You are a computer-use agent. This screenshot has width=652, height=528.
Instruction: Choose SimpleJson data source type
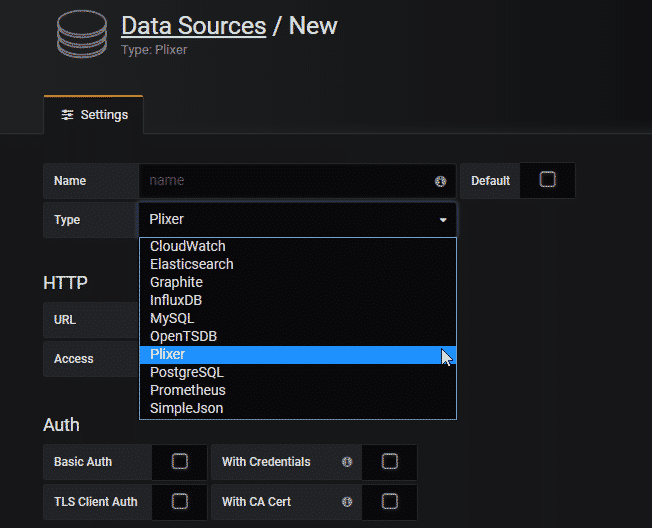298,408
